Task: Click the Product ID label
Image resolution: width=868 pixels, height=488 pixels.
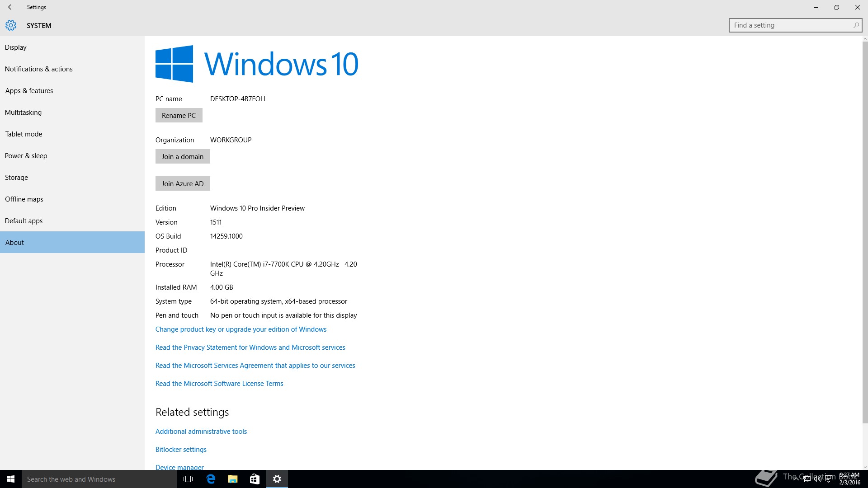Action: point(171,250)
